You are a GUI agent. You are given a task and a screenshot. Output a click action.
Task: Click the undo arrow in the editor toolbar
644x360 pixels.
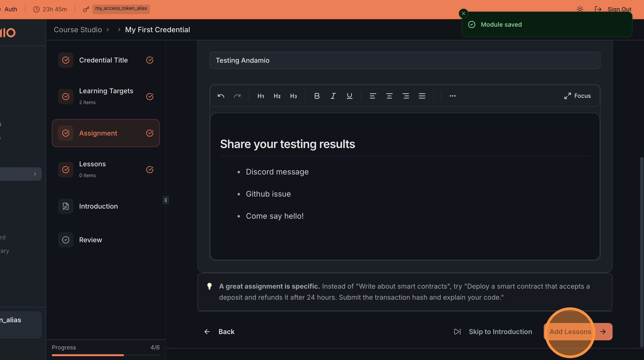(221, 96)
